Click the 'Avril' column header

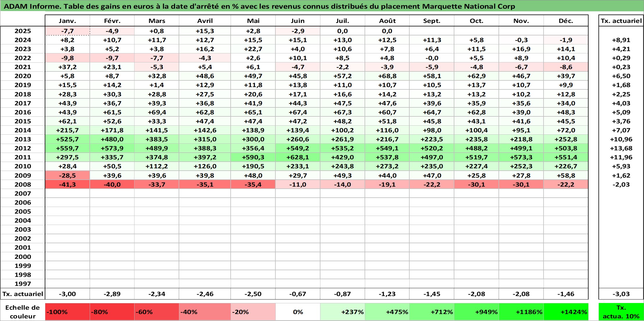pos(205,21)
